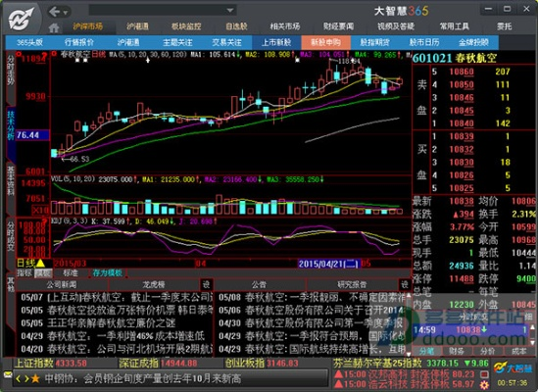Switch to the 股指期货 tab
This screenshot has width=538, height=392.
[x=374, y=42]
